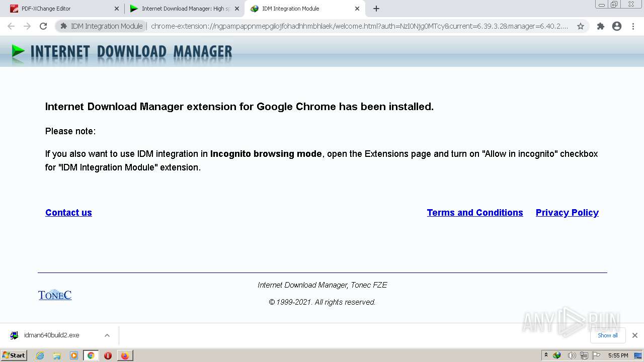Click the 'Internet Download Manager, Tonec FZE' footer text
Viewport: 644px width, 362px height.
[x=323, y=285]
